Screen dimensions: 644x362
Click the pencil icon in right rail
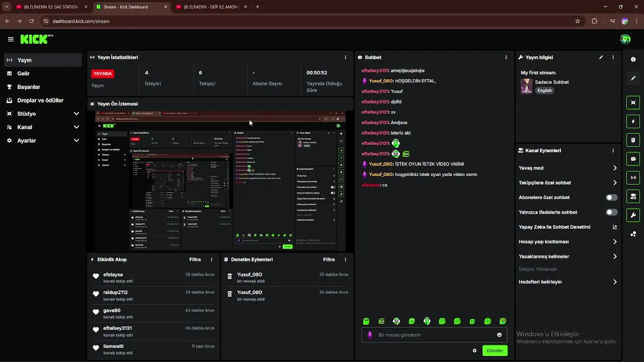click(x=633, y=78)
